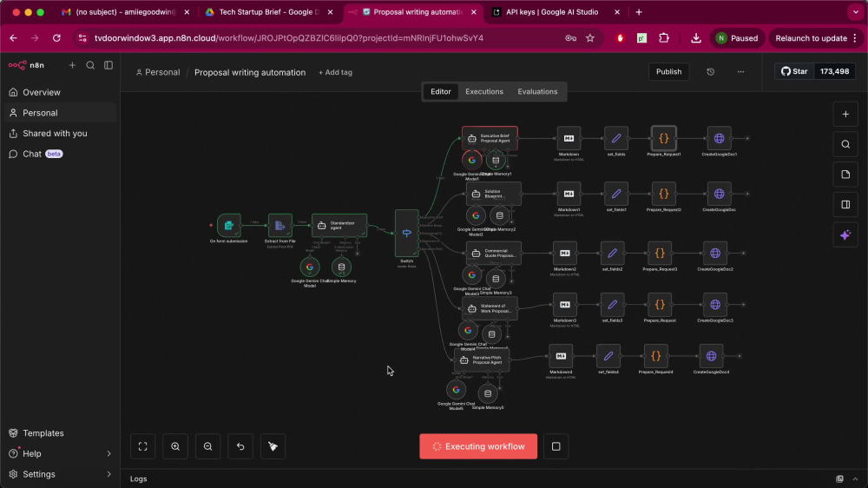The image size is (868, 488).
Task: Select the Prepare_Request1 code node
Action: pyautogui.click(x=664, y=138)
